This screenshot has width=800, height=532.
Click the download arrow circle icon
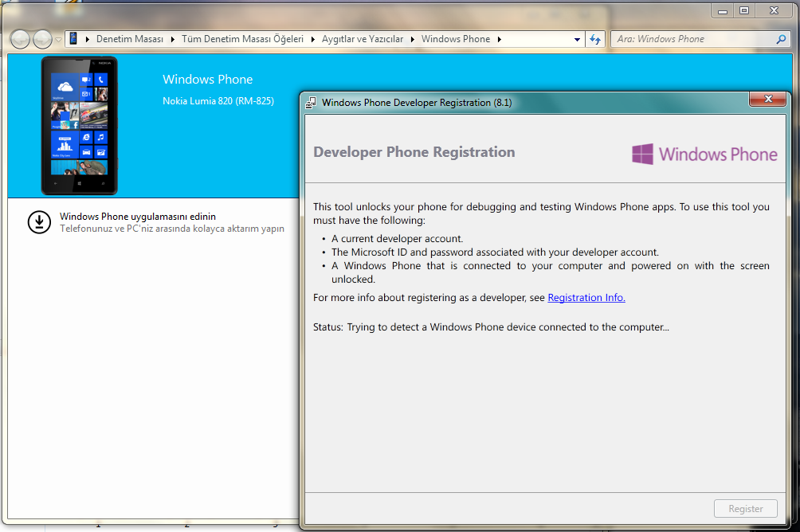(39, 222)
